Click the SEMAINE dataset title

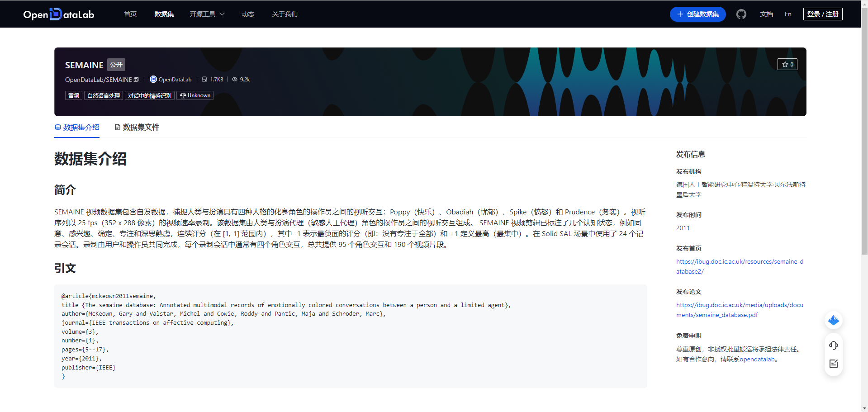point(84,65)
